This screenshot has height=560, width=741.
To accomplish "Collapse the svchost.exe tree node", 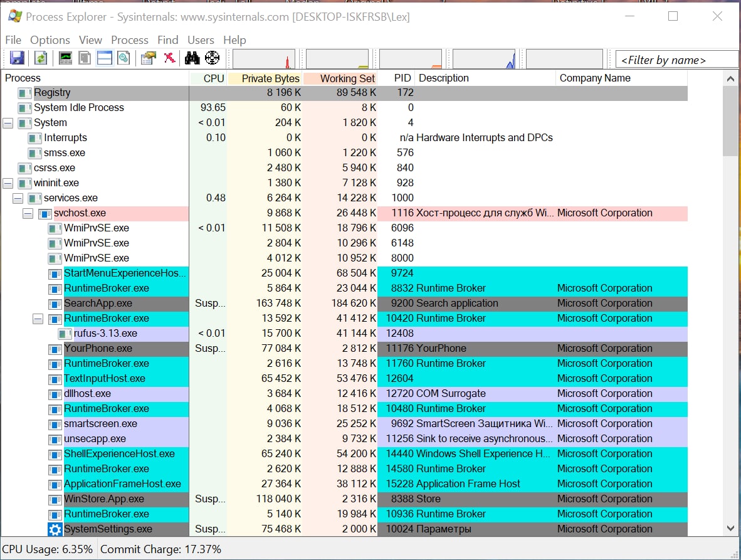I will click(x=28, y=213).
